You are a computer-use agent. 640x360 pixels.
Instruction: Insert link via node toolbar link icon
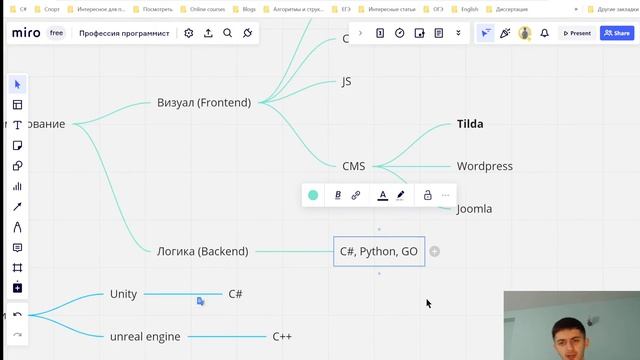tap(356, 195)
